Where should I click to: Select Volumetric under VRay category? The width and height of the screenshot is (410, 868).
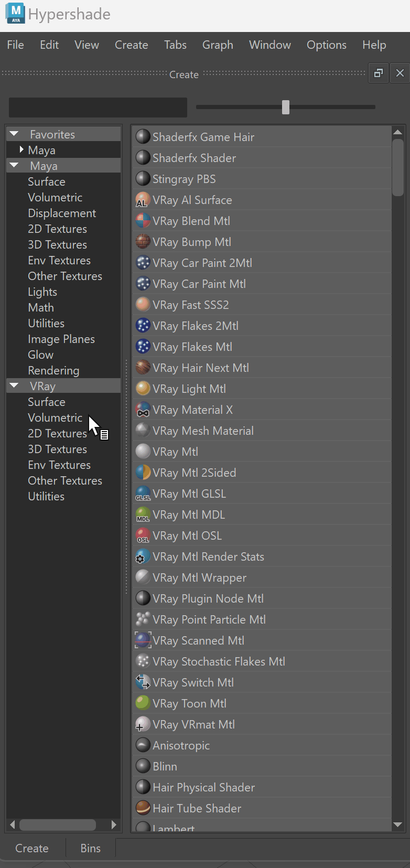55,417
